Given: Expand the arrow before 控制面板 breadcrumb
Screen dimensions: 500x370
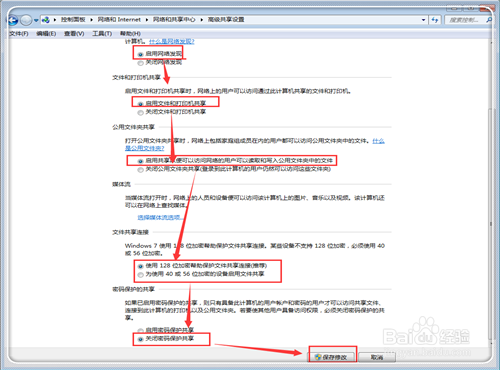Looking at the screenshot, I should point(55,20).
